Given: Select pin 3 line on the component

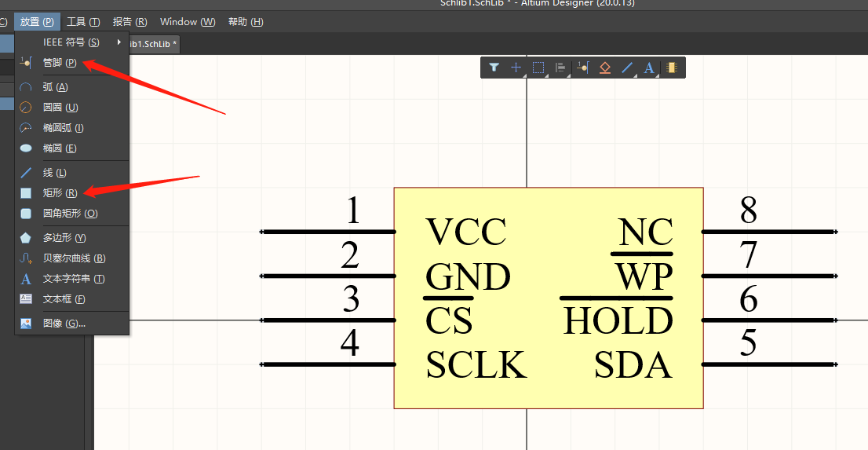Looking at the screenshot, I should click(x=328, y=320).
